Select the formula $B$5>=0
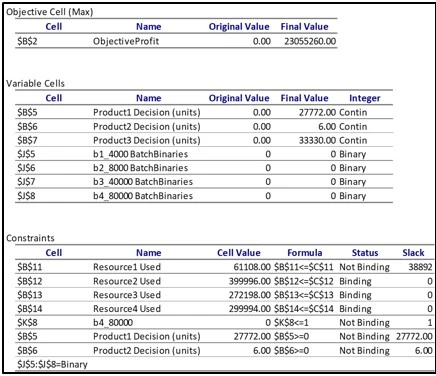436x376 pixels. point(292,336)
